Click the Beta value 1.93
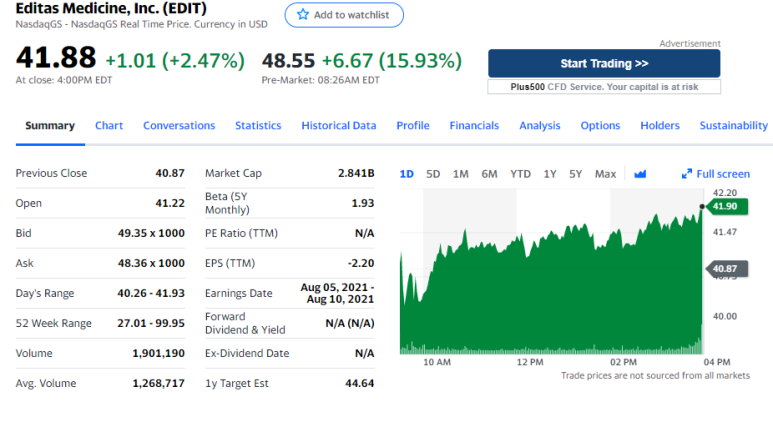Screen dimensions: 773x427 363,203
